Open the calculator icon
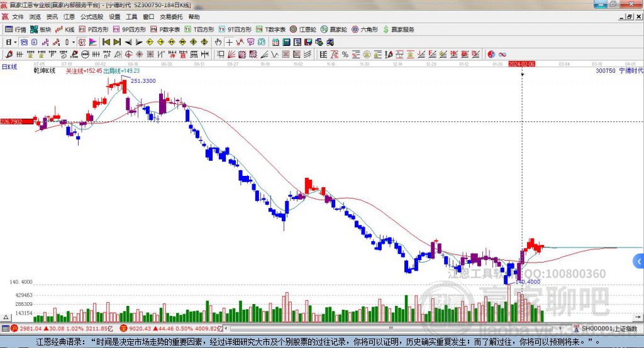644x348 pixels. 286,42
